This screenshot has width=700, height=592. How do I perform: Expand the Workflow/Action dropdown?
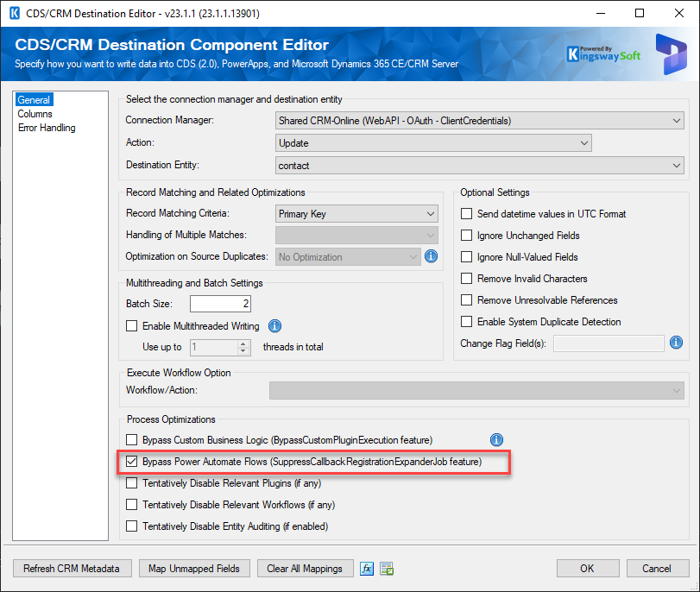pos(476,391)
